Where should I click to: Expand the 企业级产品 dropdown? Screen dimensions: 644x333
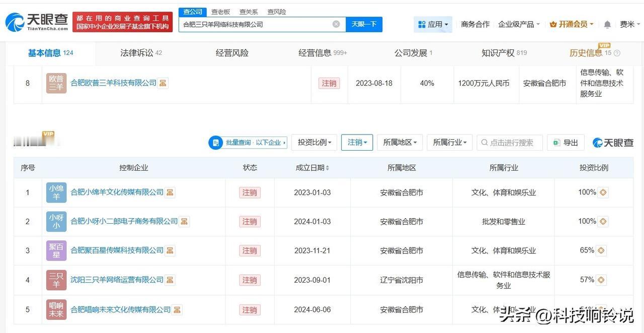pos(519,24)
